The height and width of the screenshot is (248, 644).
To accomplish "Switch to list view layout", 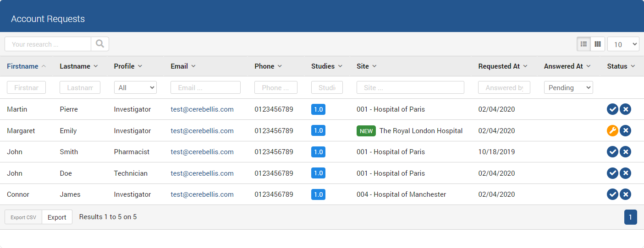I will (583, 44).
